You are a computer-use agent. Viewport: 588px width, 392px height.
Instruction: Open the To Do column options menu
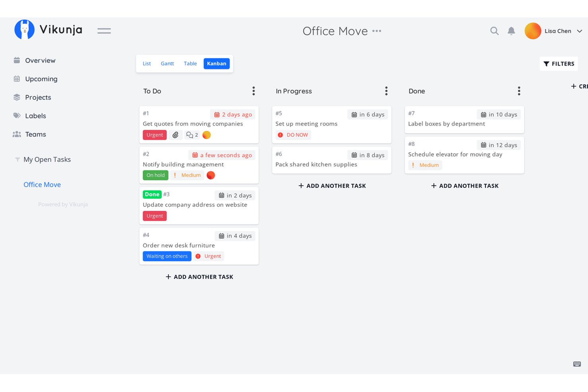pyautogui.click(x=253, y=91)
